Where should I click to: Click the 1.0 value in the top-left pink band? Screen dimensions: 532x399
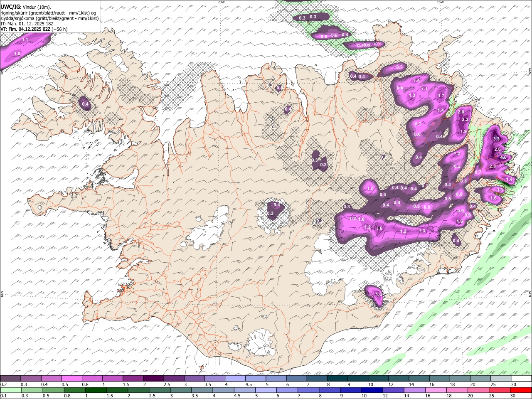pyautogui.click(x=17, y=54)
